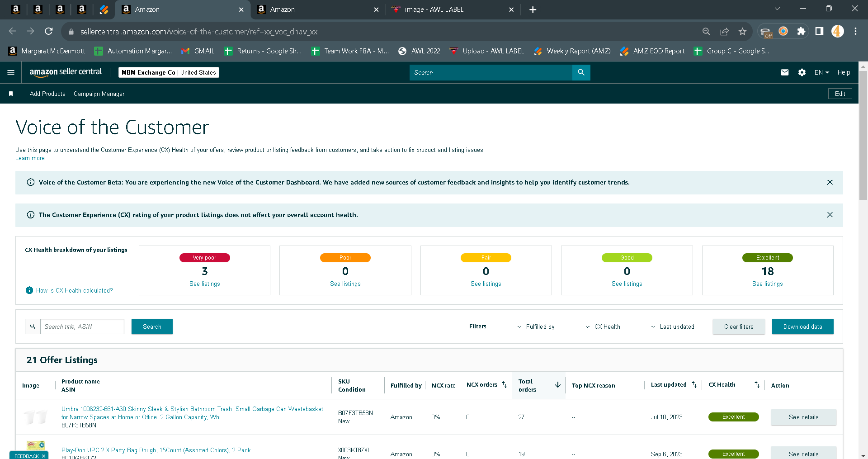Open the settings gear icon
The image size is (868, 459).
[802, 72]
